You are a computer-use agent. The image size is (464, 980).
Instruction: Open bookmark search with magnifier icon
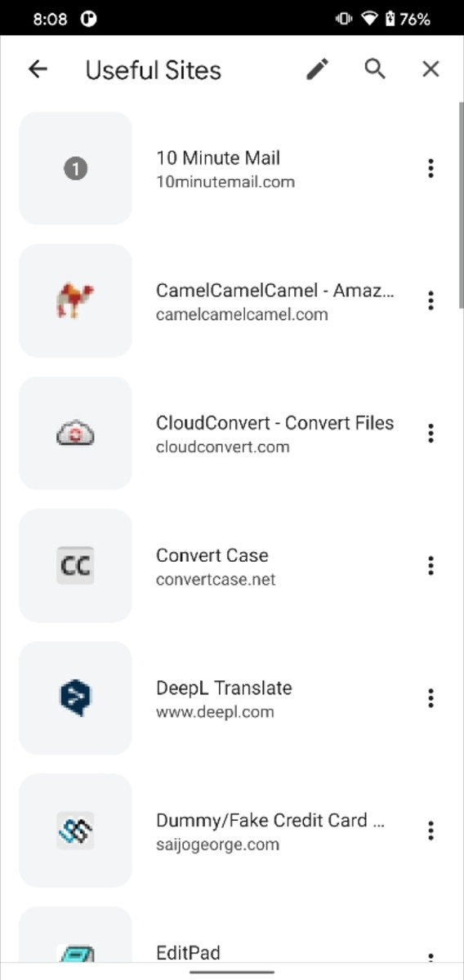375,69
